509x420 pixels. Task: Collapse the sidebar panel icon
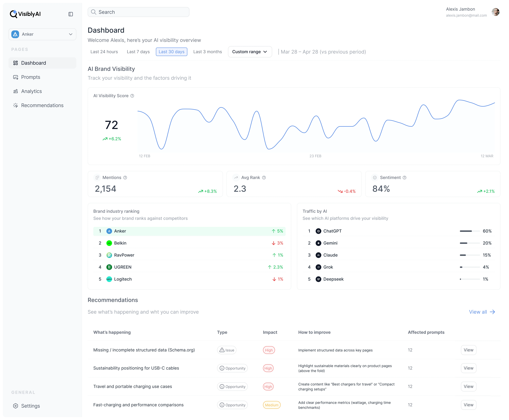(71, 14)
